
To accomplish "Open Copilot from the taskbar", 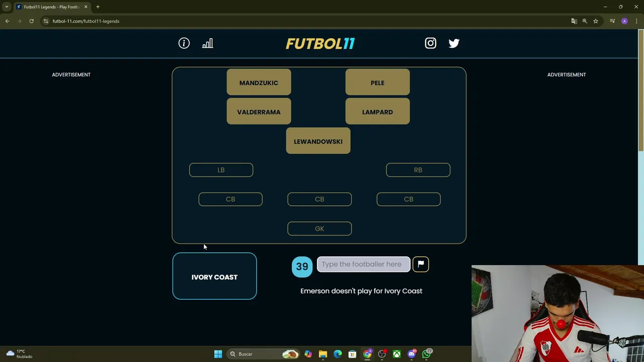I will tap(308, 354).
